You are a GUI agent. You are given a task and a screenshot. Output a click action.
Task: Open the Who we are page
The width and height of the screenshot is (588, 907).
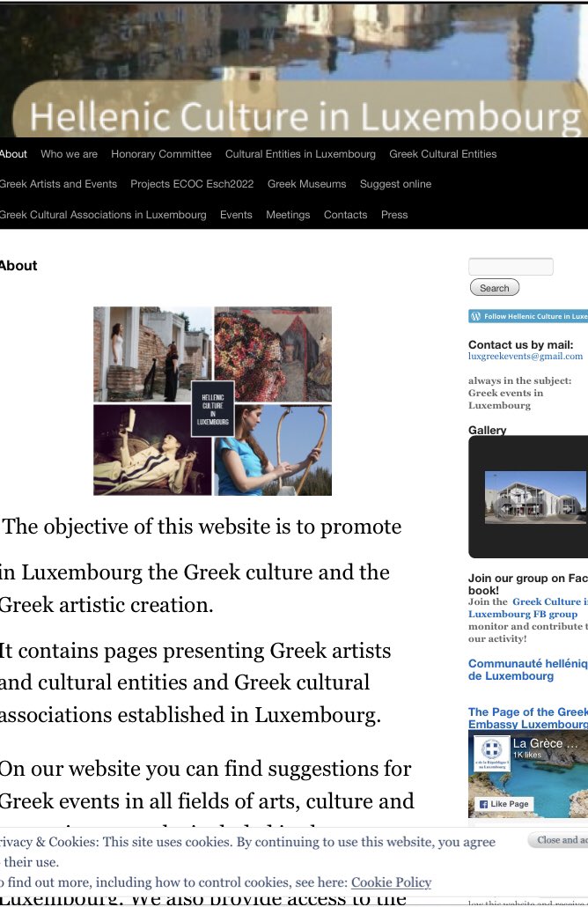click(69, 154)
